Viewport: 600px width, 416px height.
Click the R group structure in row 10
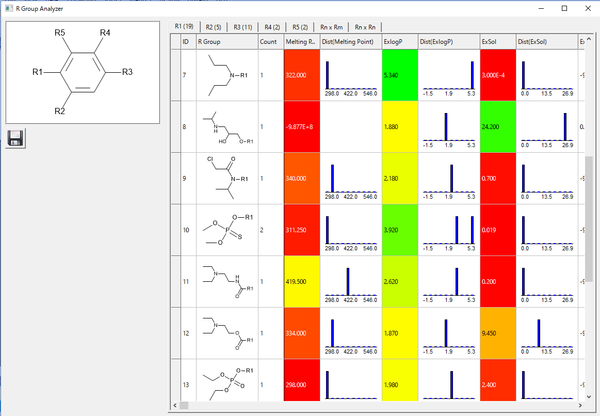point(226,230)
